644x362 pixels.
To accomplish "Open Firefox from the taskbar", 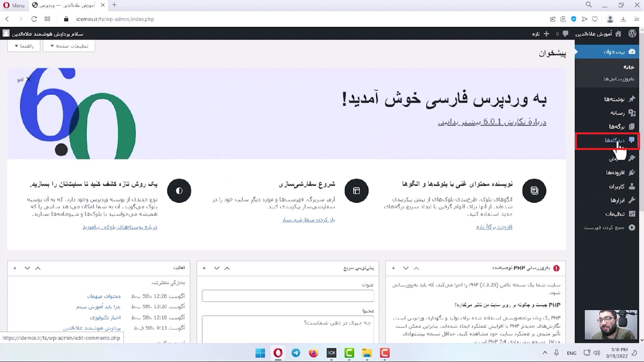I will (x=313, y=353).
